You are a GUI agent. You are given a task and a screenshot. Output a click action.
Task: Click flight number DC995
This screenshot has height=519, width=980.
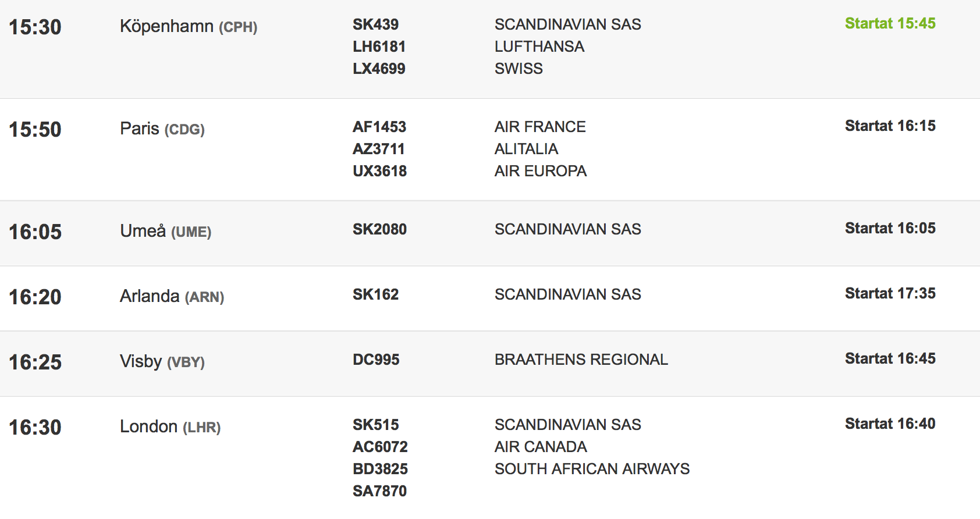pyautogui.click(x=376, y=360)
